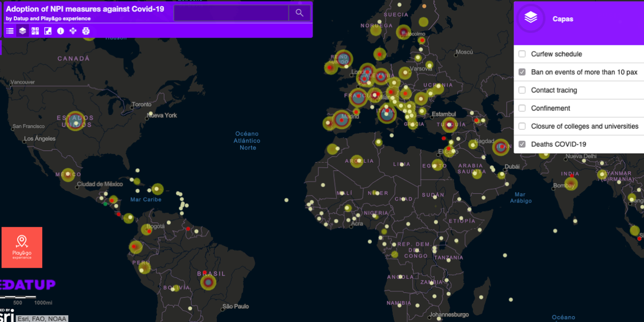
Task: Click the map search input field
Action: tap(231, 13)
